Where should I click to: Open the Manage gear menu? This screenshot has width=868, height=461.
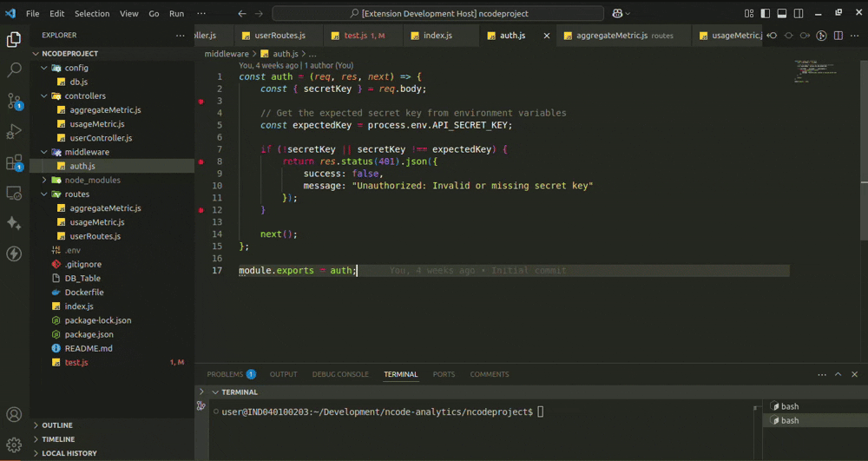14,445
